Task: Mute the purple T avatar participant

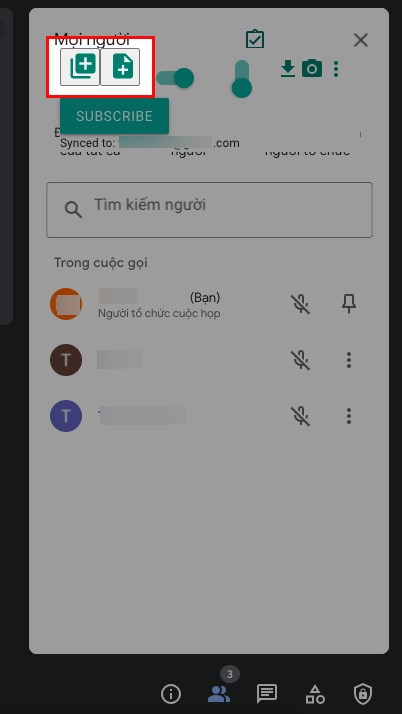Action: pos(300,416)
